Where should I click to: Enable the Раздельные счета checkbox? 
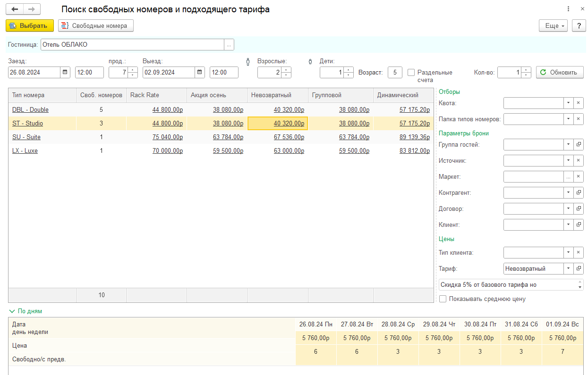click(x=411, y=73)
